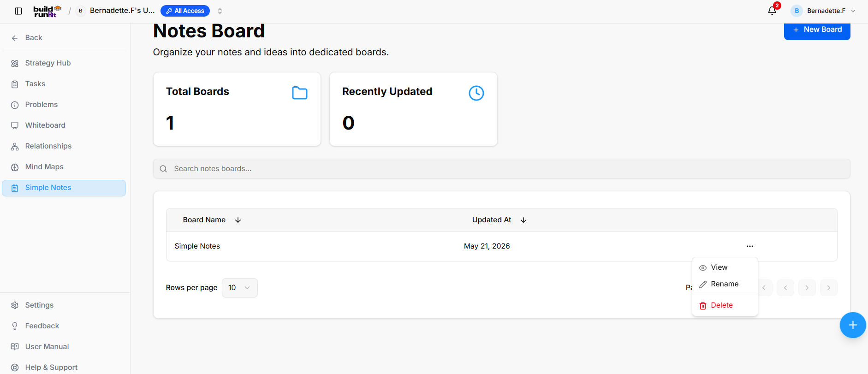868x374 pixels.
Task: Open Whiteboard in the sidebar
Action: tap(64, 125)
